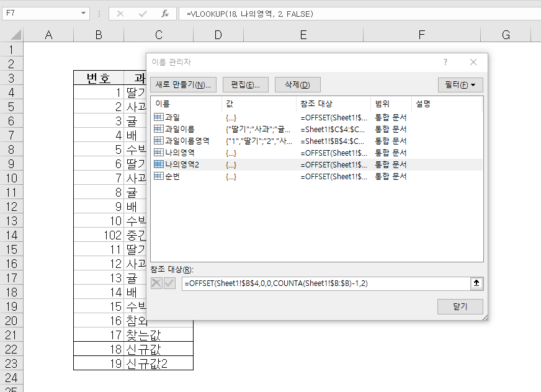Select row 24 header
541x392 pixels.
pos(11,378)
